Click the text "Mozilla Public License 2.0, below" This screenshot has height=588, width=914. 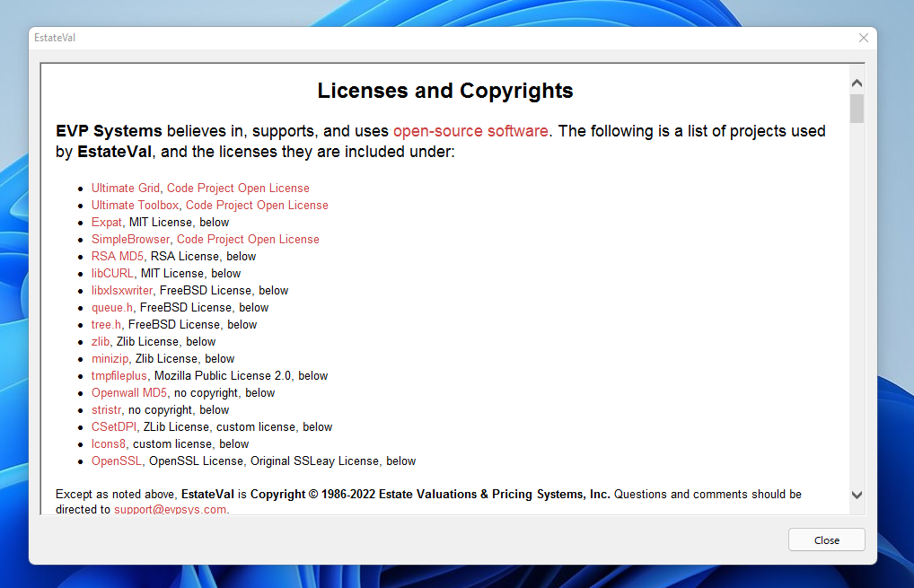click(x=241, y=376)
